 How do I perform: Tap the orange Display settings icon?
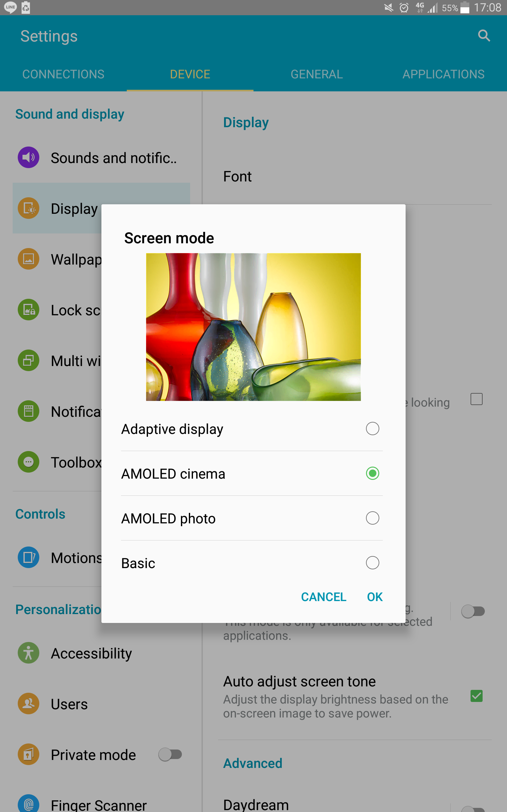[29, 208]
